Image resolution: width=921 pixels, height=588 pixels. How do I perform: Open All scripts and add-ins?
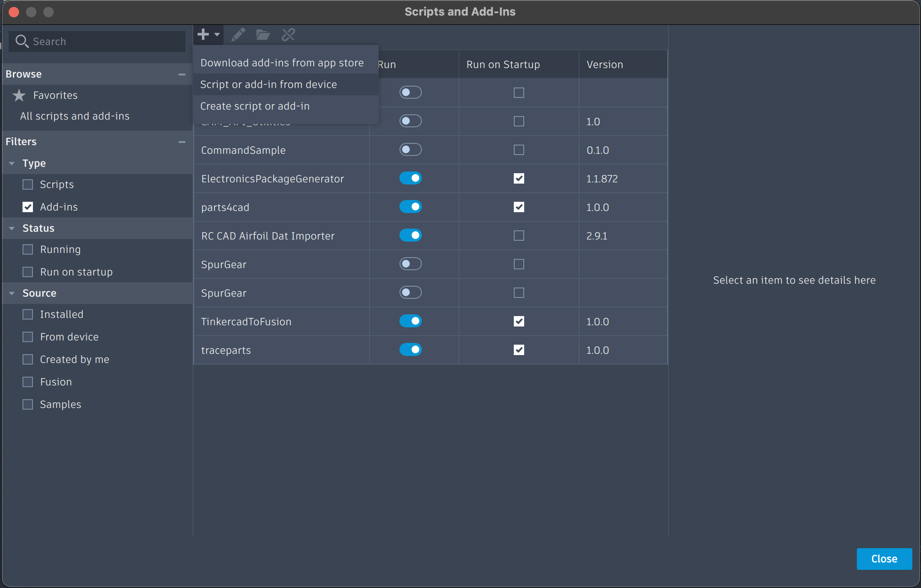coord(75,116)
